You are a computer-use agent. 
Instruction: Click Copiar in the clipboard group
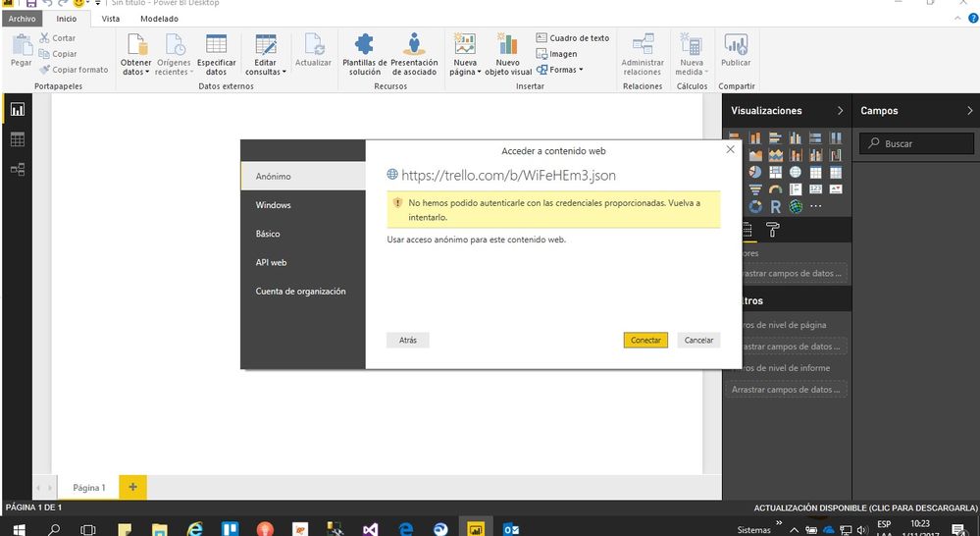coord(58,54)
